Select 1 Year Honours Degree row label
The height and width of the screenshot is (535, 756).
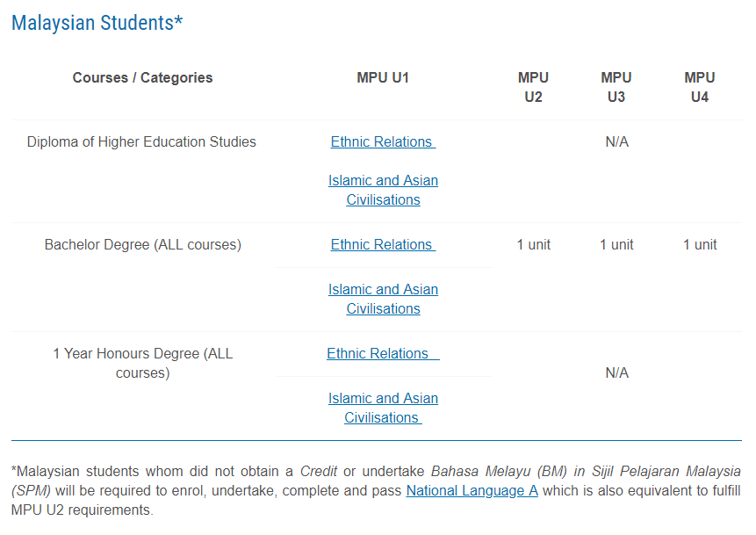tap(143, 364)
